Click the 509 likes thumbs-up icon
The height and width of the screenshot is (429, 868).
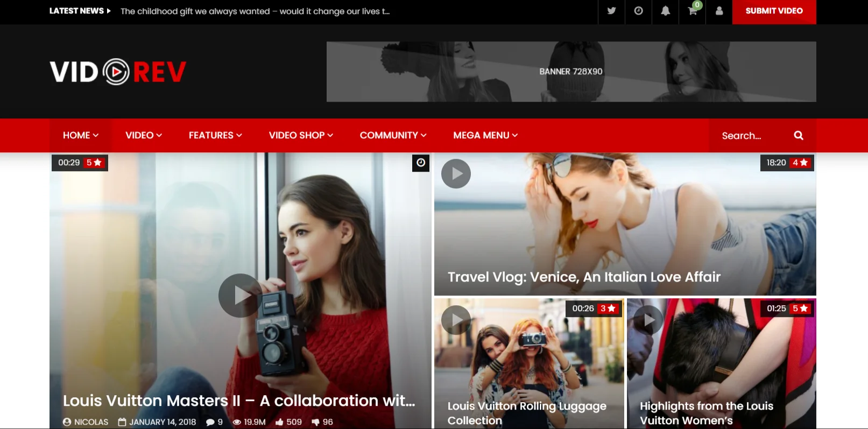pos(279,423)
